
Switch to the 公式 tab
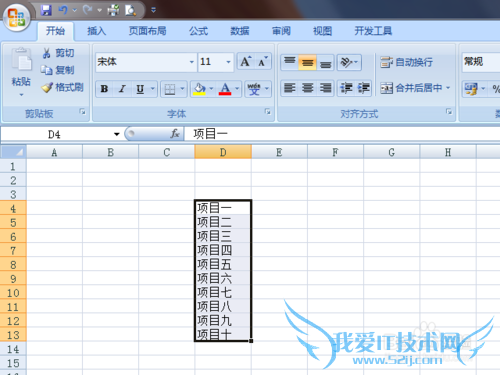[198, 31]
